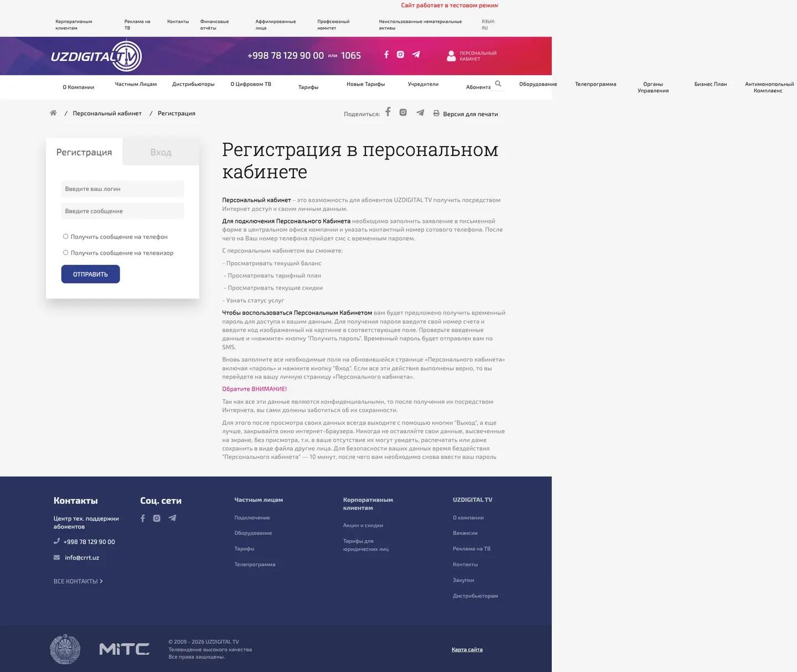Open Учредители menu item
The image size is (797, 672).
[423, 84]
